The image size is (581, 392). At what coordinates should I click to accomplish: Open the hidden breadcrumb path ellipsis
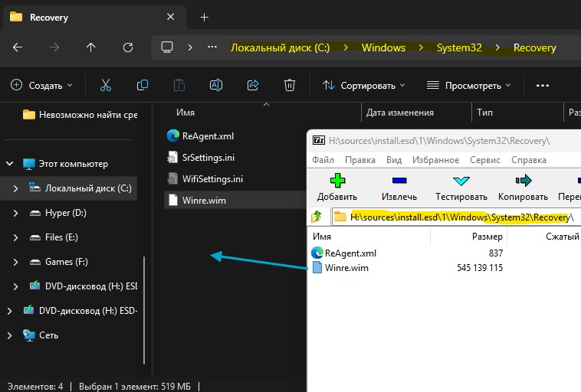[212, 47]
